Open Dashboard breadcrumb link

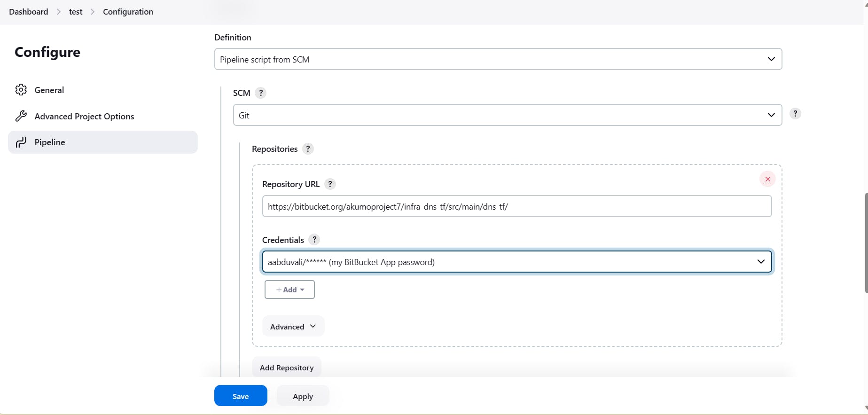[x=29, y=12]
